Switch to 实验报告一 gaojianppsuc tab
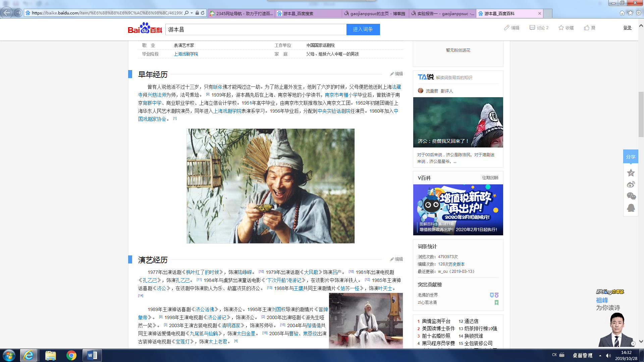This screenshot has height=362, width=644. point(442,13)
